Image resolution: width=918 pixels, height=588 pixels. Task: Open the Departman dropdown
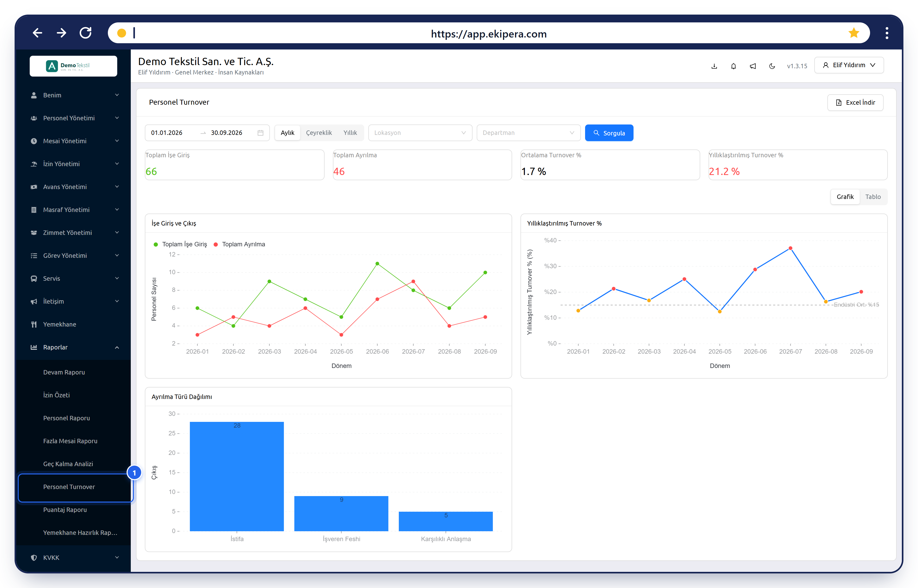529,133
